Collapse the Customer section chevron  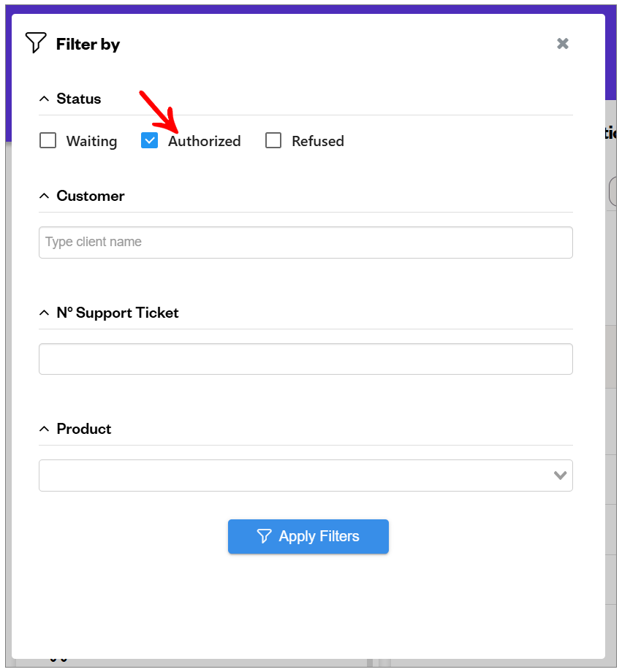click(x=44, y=196)
